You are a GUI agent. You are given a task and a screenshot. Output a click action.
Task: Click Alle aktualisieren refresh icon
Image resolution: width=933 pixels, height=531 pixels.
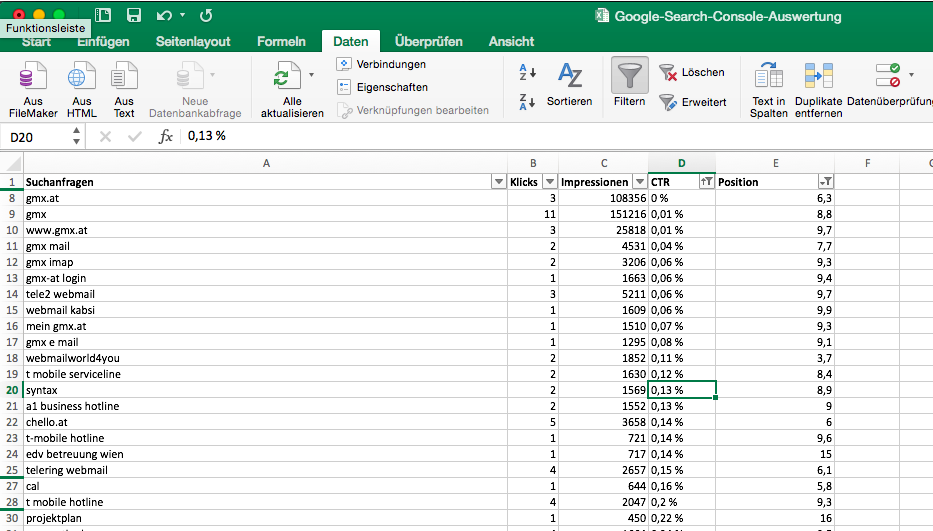[x=287, y=77]
